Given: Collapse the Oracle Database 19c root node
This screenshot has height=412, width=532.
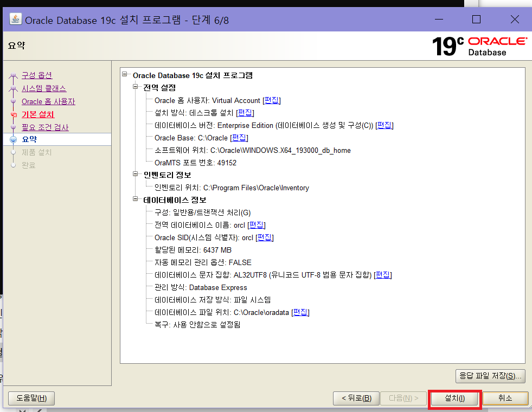Looking at the screenshot, I should pyautogui.click(x=125, y=74).
